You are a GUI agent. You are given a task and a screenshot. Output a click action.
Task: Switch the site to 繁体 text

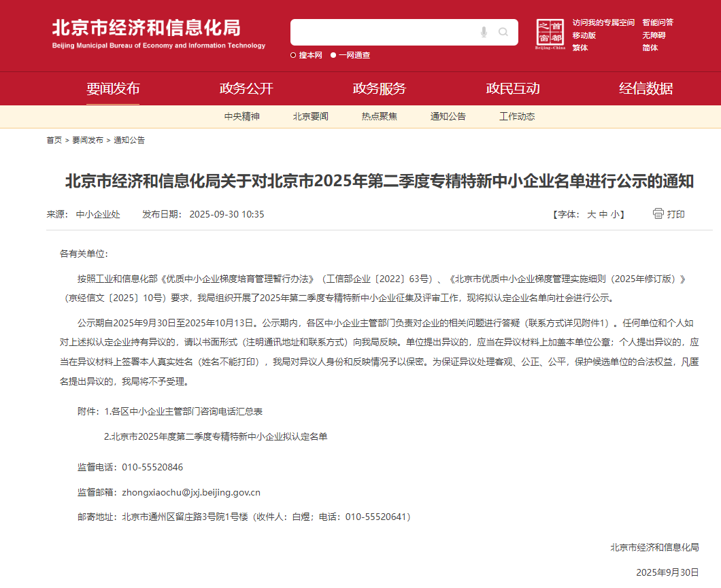pos(580,48)
